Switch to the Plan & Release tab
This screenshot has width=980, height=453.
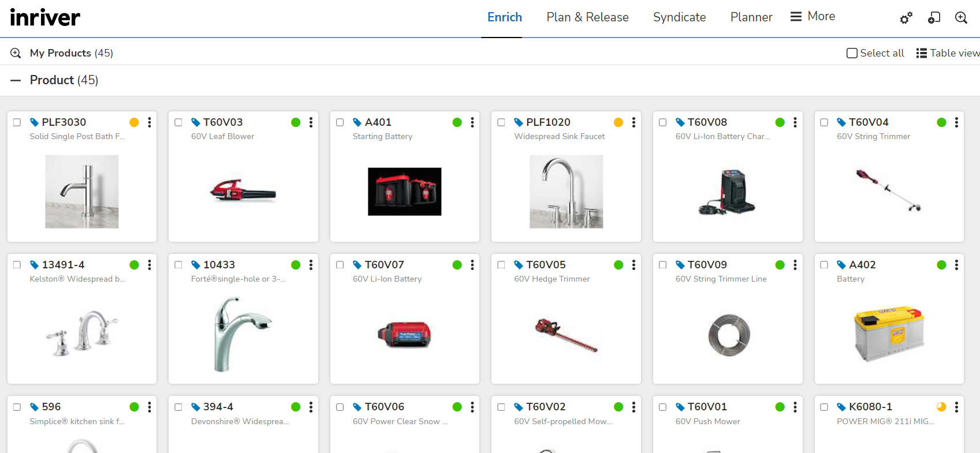pyautogui.click(x=587, y=17)
